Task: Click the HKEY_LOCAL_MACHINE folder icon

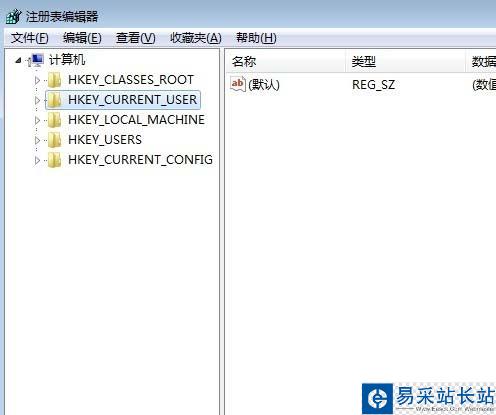Action: [54, 120]
